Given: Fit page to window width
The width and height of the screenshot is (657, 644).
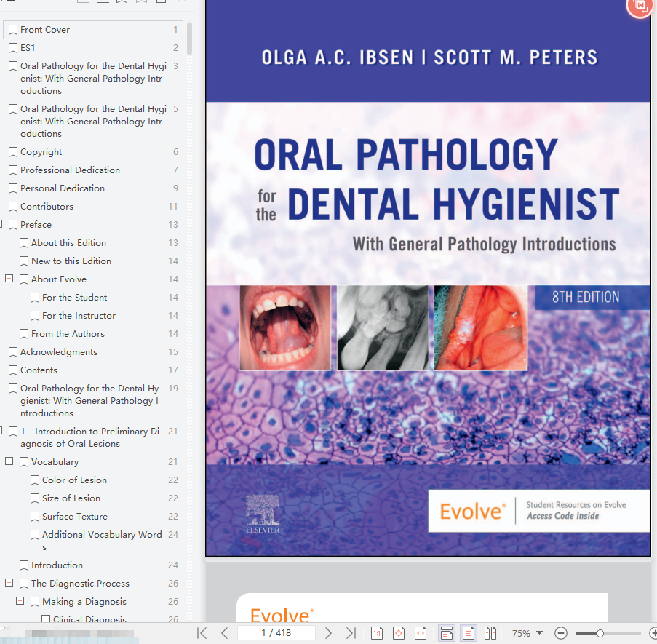Looking at the screenshot, I should tap(421, 633).
